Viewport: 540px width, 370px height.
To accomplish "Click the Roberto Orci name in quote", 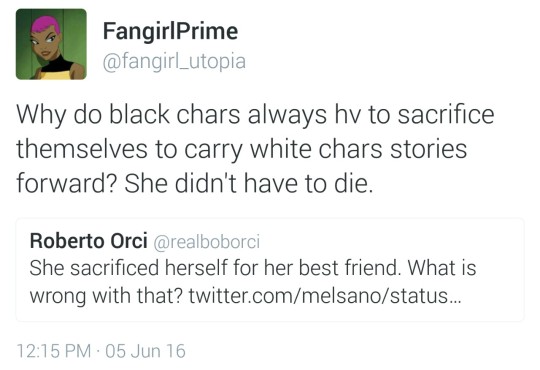I will point(89,240).
